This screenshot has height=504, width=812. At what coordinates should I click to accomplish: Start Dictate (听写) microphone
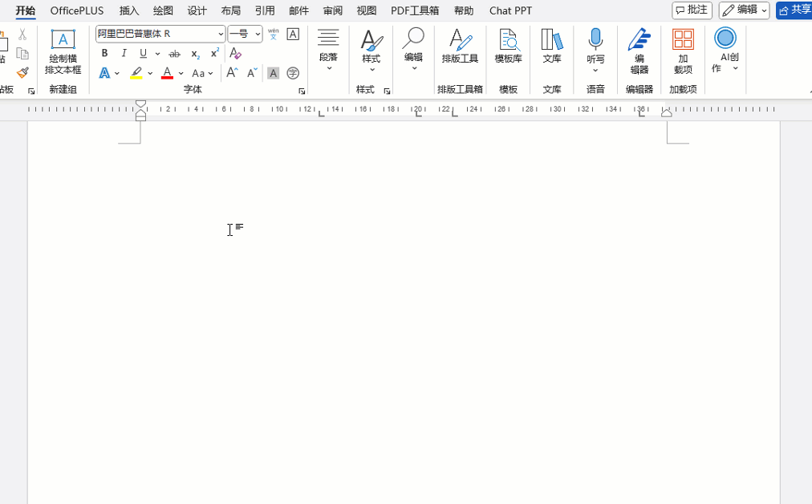[x=595, y=50]
